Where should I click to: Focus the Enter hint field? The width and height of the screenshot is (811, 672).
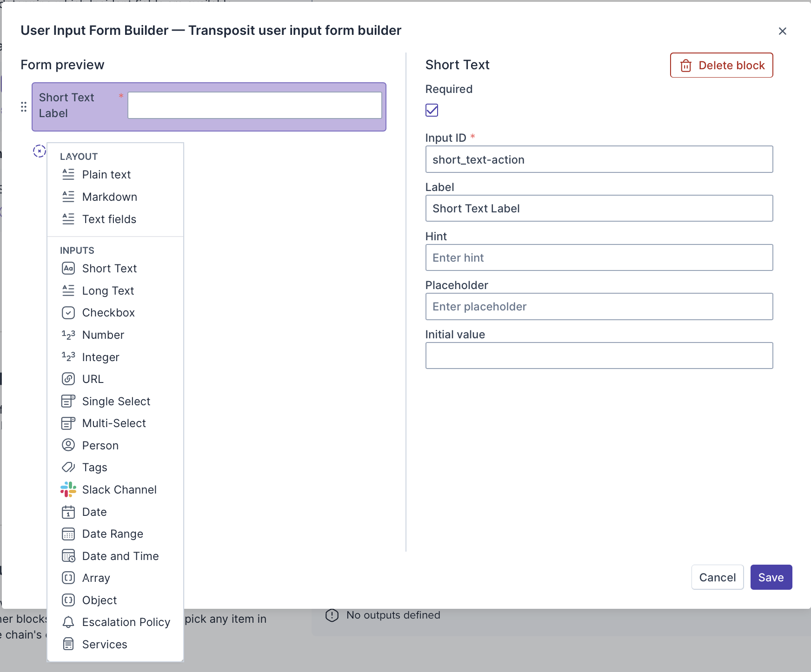(599, 257)
